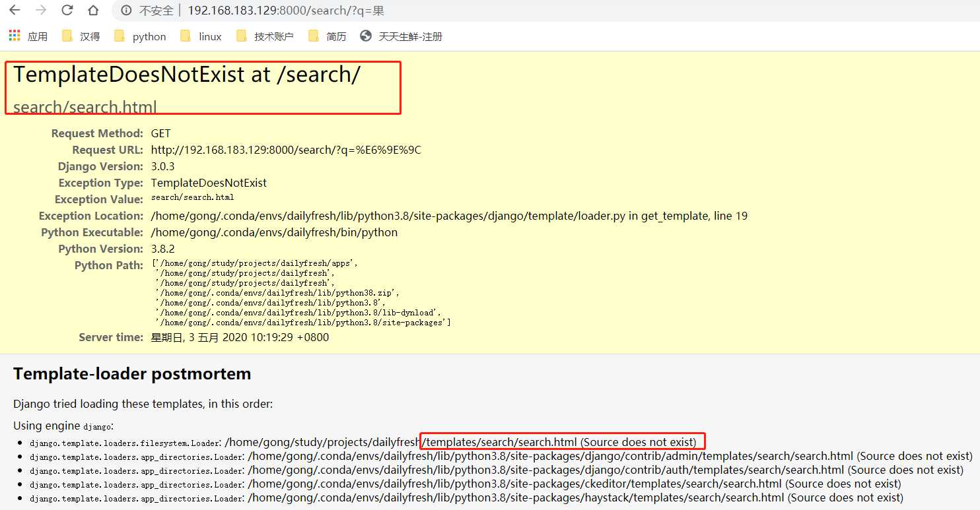Click the Server time value
The height and width of the screenshot is (510, 980).
coord(240,337)
